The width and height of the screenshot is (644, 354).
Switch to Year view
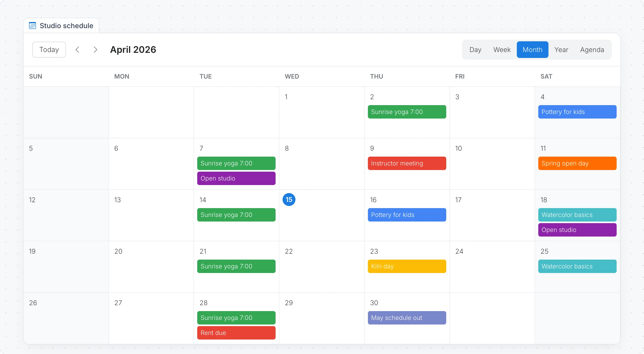(x=561, y=50)
